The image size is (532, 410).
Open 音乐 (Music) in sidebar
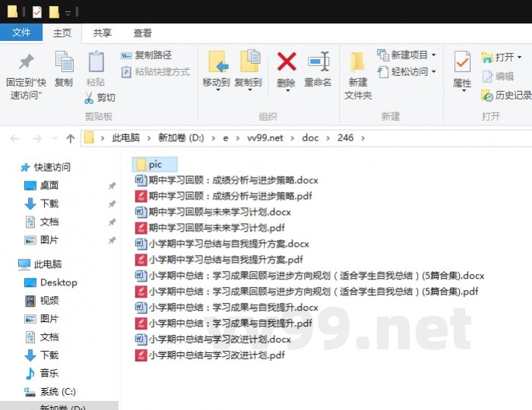(41, 373)
